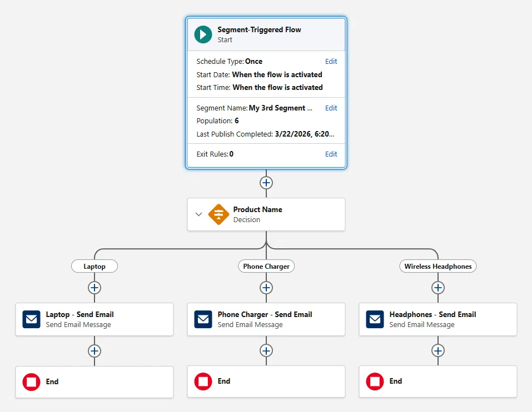
Task: Add element after Headphones - Send Email
Action: click(438, 351)
